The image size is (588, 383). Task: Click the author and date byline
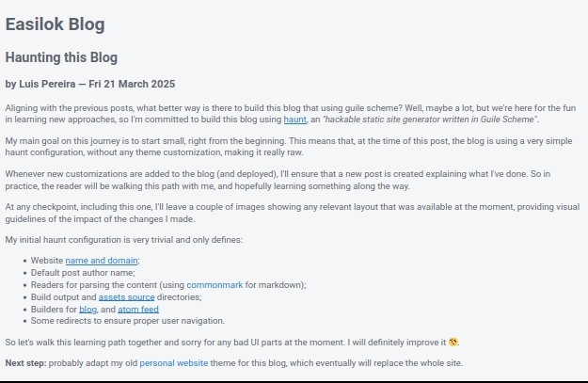pyautogui.click(x=90, y=84)
